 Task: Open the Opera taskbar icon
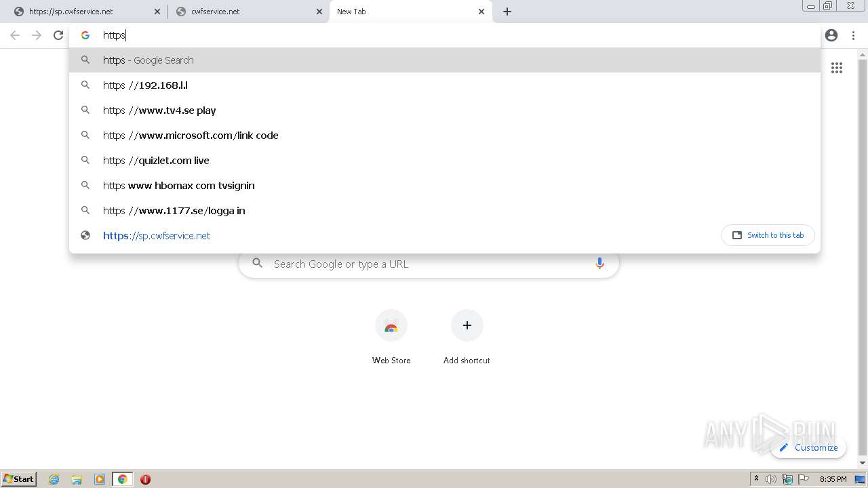(145, 479)
